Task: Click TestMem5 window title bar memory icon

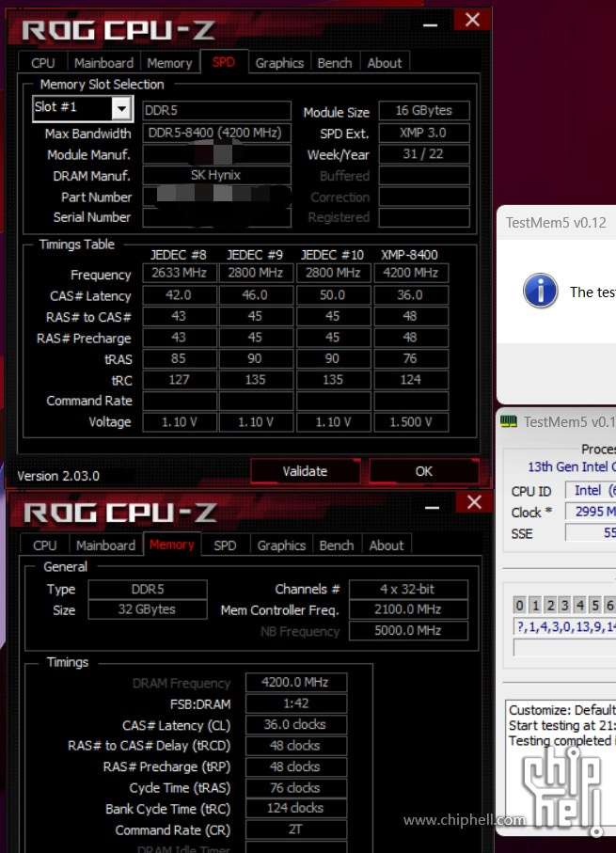Action: [509, 421]
